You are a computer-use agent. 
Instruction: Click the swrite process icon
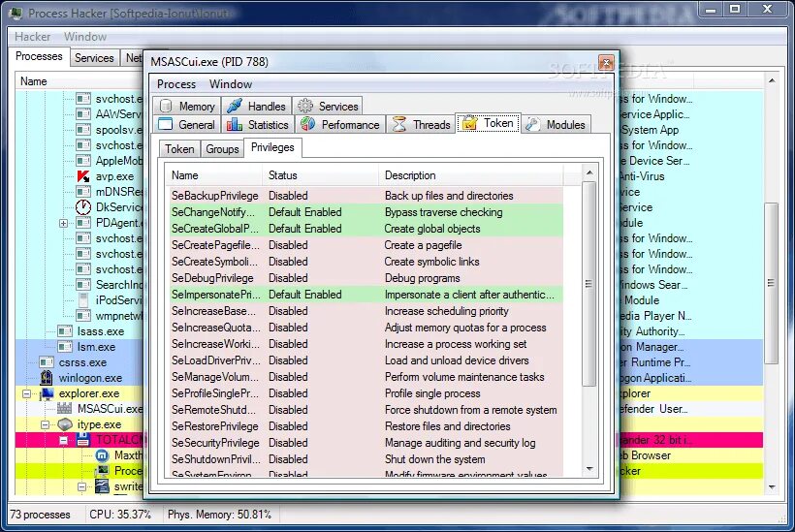click(102, 486)
